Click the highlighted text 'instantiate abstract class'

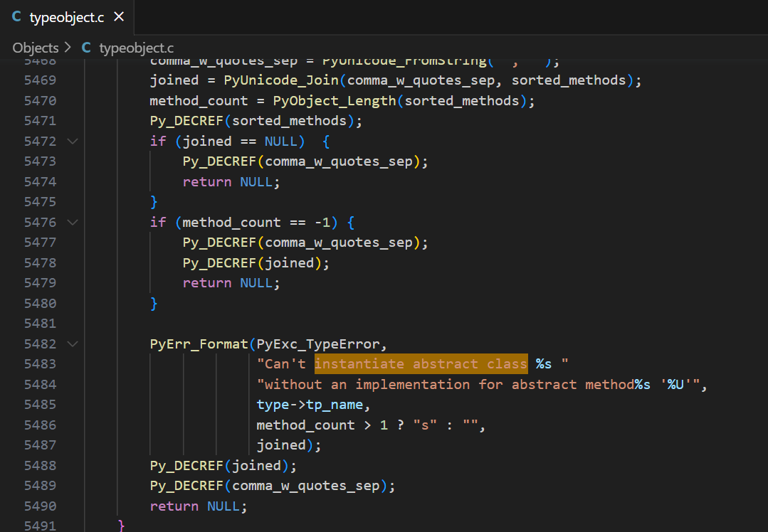pyautogui.click(x=421, y=363)
